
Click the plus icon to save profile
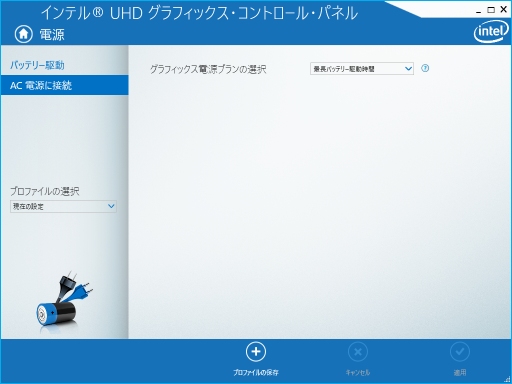point(256,352)
